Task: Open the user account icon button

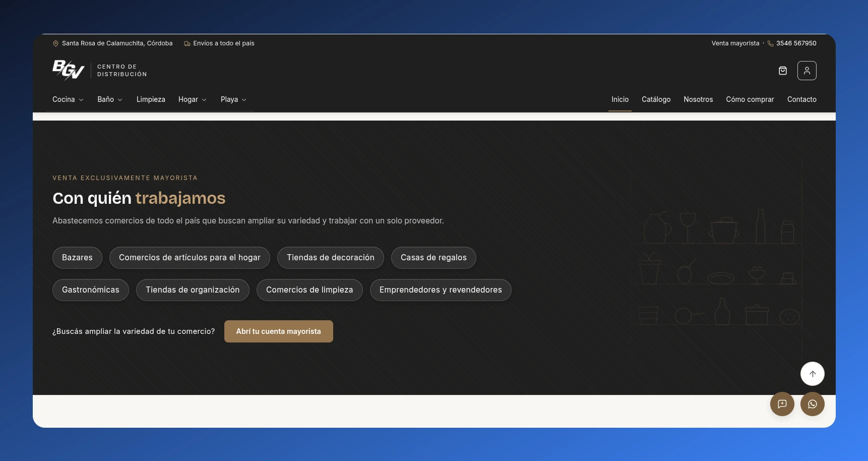Action: 807,71
